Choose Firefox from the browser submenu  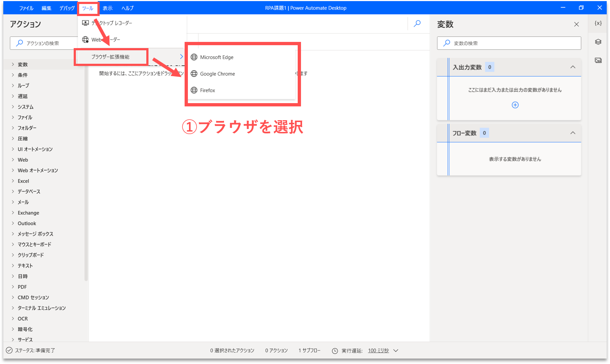(x=207, y=90)
